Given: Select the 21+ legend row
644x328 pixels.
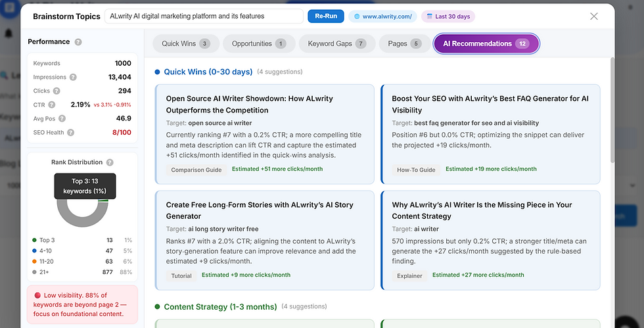Looking at the screenshot, I should 82,272.
